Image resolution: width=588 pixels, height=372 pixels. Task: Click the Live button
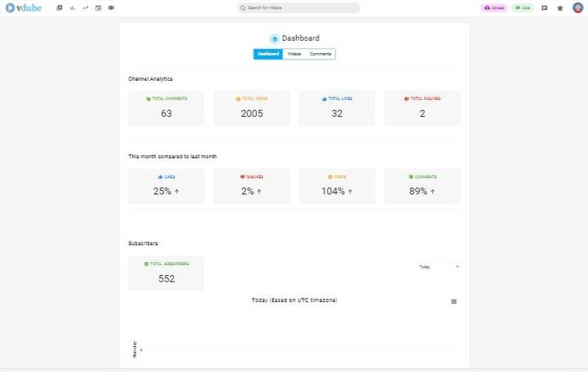(x=523, y=7)
